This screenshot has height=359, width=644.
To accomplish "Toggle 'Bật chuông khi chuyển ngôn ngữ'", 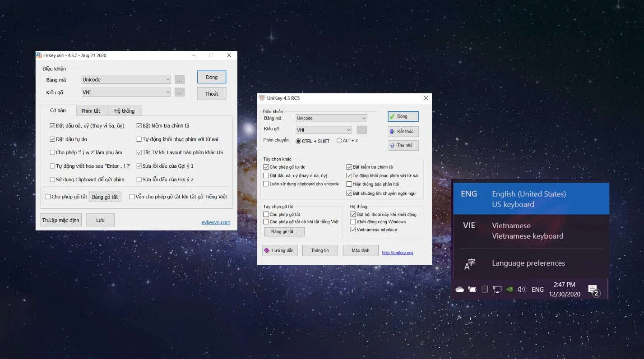I will [349, 193].
